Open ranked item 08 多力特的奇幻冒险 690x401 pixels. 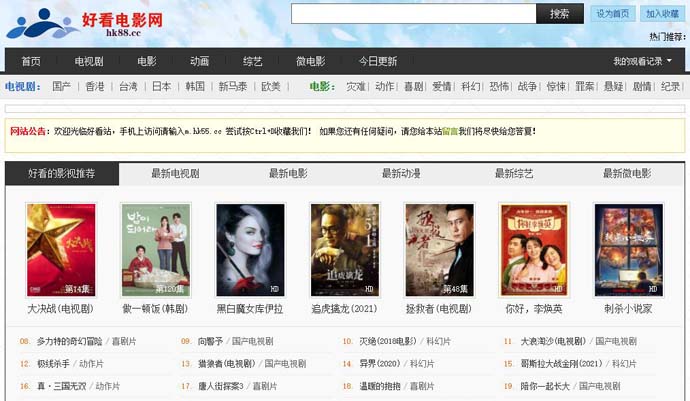point(69,341)
